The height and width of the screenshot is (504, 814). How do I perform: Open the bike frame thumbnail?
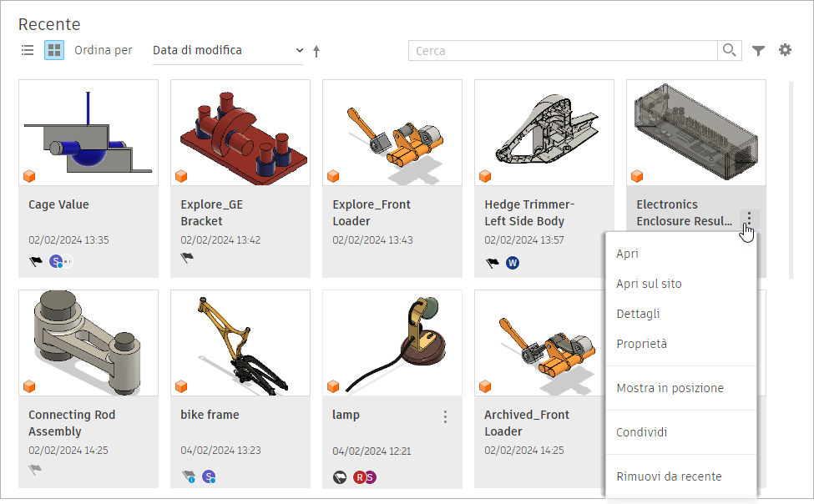(240, 343)
